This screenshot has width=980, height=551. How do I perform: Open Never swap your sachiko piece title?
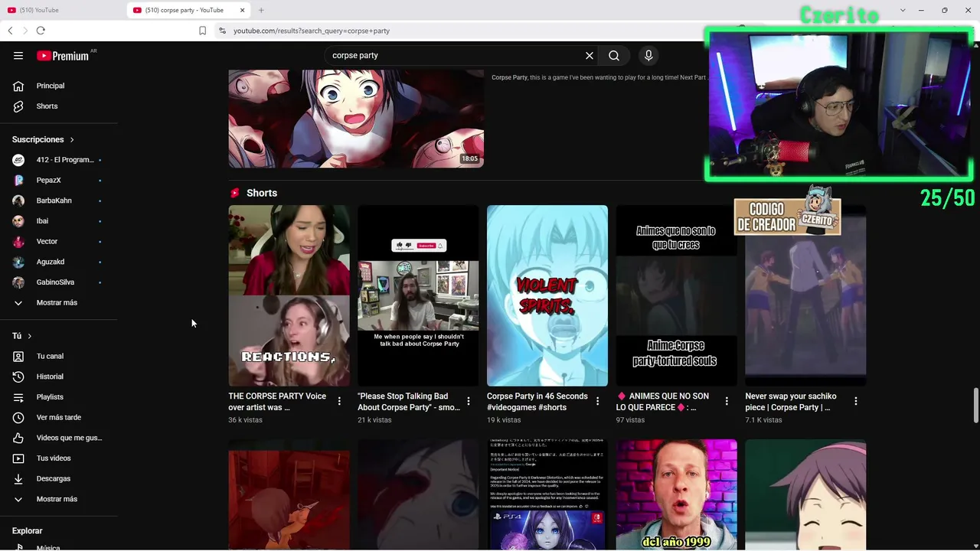[791, 402]
